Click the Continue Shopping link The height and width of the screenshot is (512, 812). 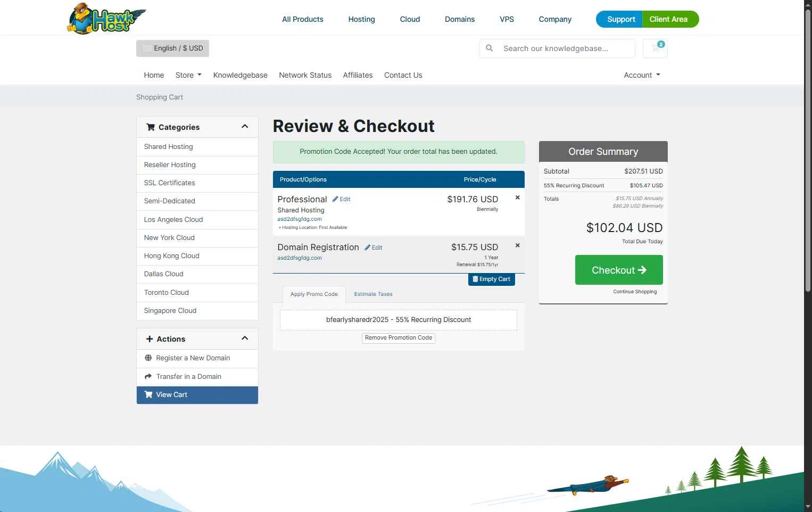[x=635, y=292]
